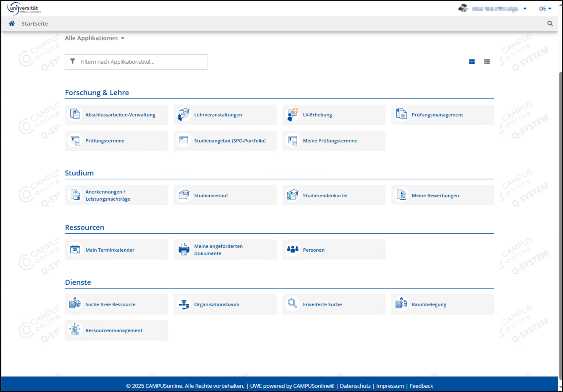The image size is (563, 392).
Task: Open the Ressourcenmanagement icon
Action: pyautogui.click(x=75, y=330)
